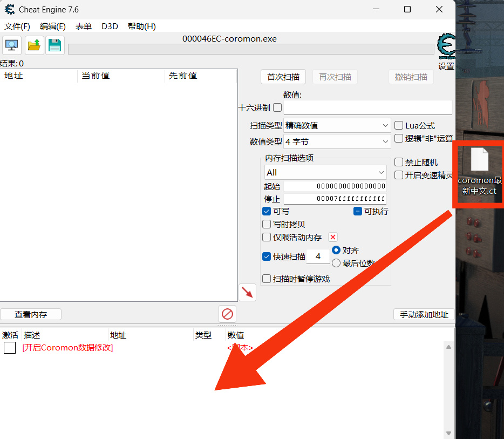The width and height of the screenshot is (504, 439).
Task: Open the 扫描类型 精确数值 dropdown
Action: pos(337,125)
